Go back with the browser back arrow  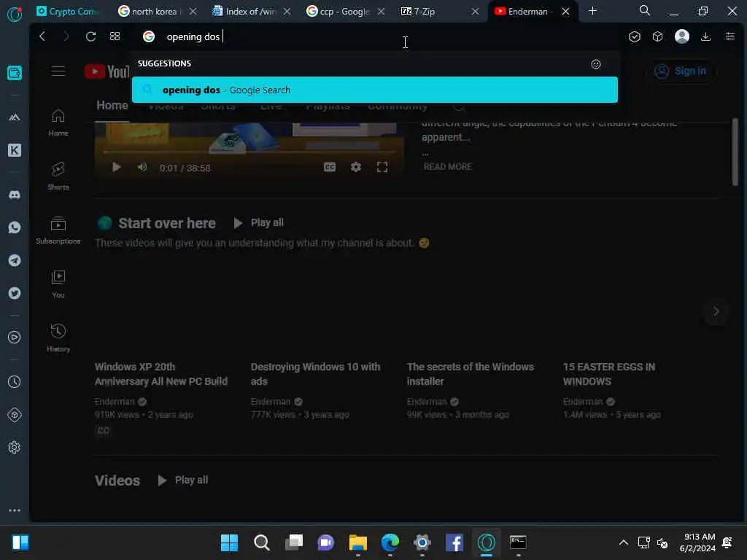click(42, 36)
